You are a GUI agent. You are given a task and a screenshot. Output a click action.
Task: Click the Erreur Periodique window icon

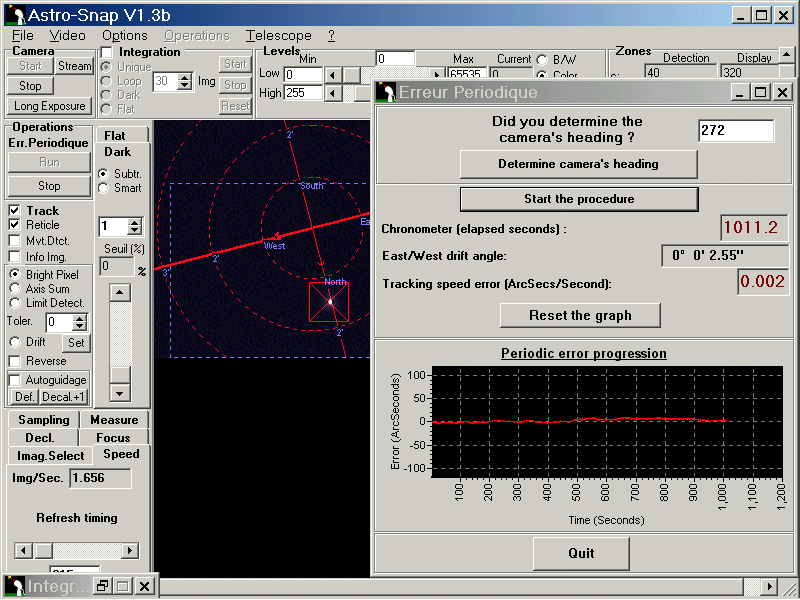[x=386, y=93]
